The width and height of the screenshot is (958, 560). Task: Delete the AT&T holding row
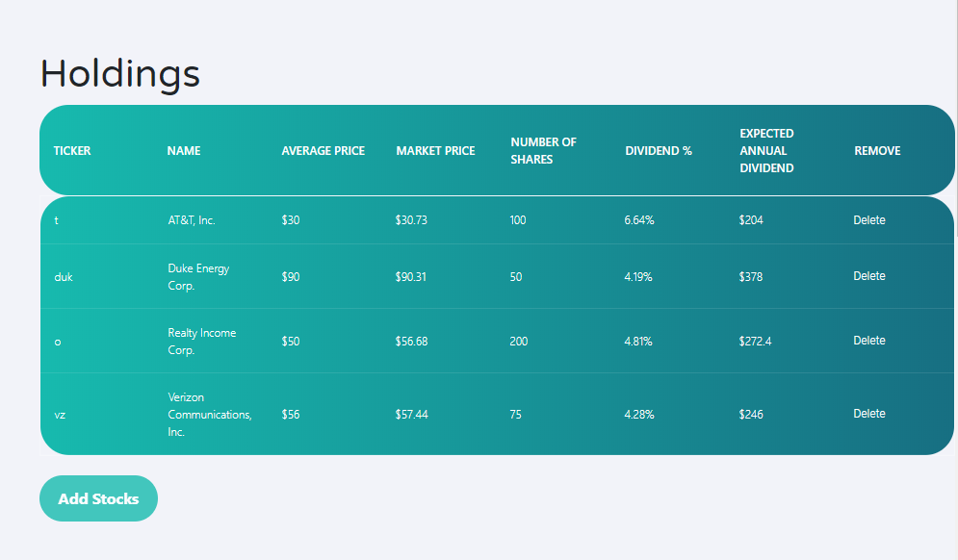868,220
